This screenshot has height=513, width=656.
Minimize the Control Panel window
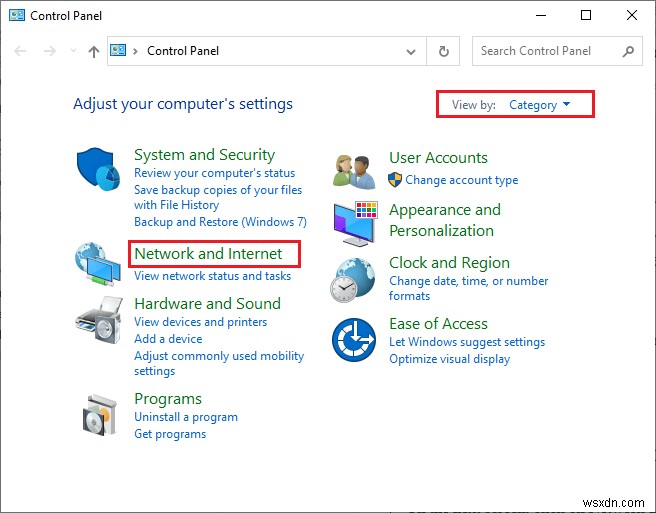pos(541,15)
